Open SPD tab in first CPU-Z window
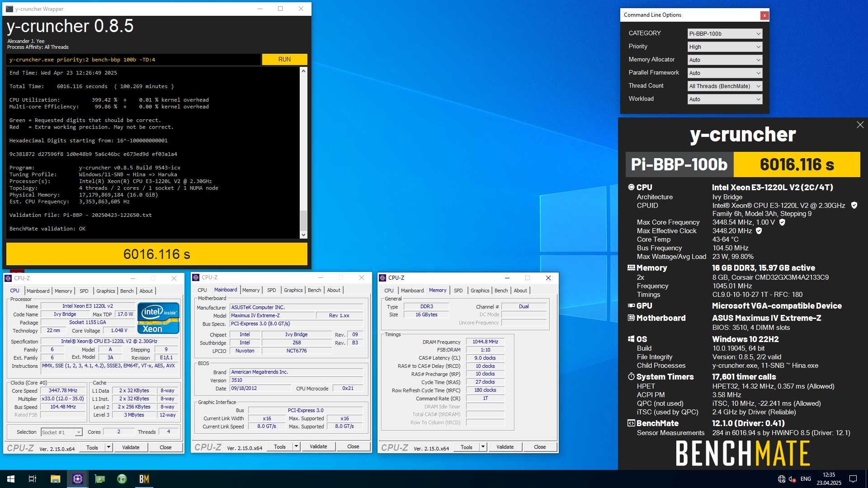 [x=84, y=291]
